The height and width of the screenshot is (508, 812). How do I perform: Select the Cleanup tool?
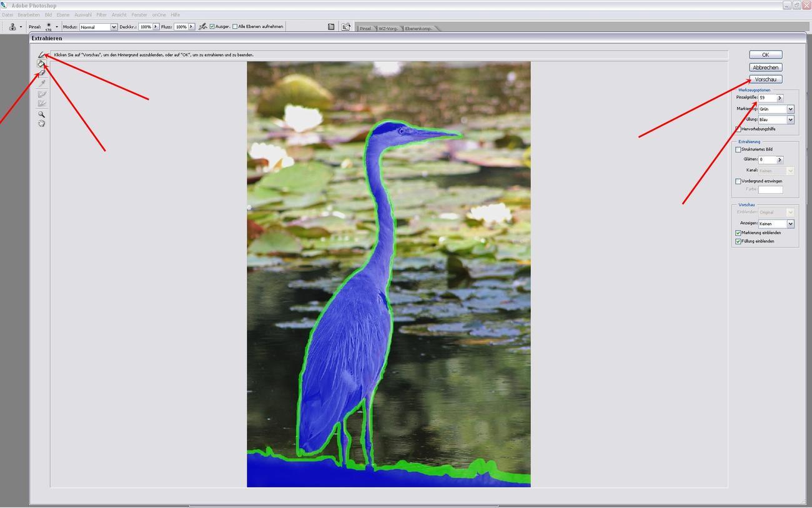42,94
